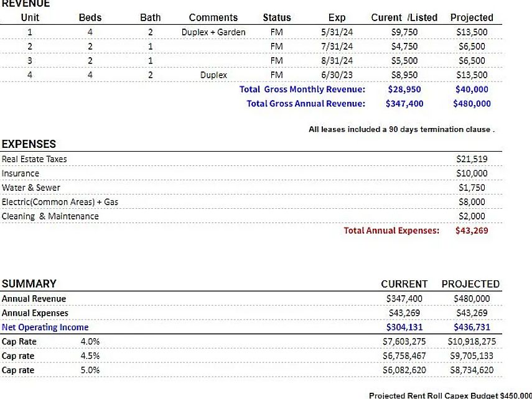Select the $10,918,275 projected valuation
The image size is (532, 399).
pyautogui.click(x=472, y=341)
